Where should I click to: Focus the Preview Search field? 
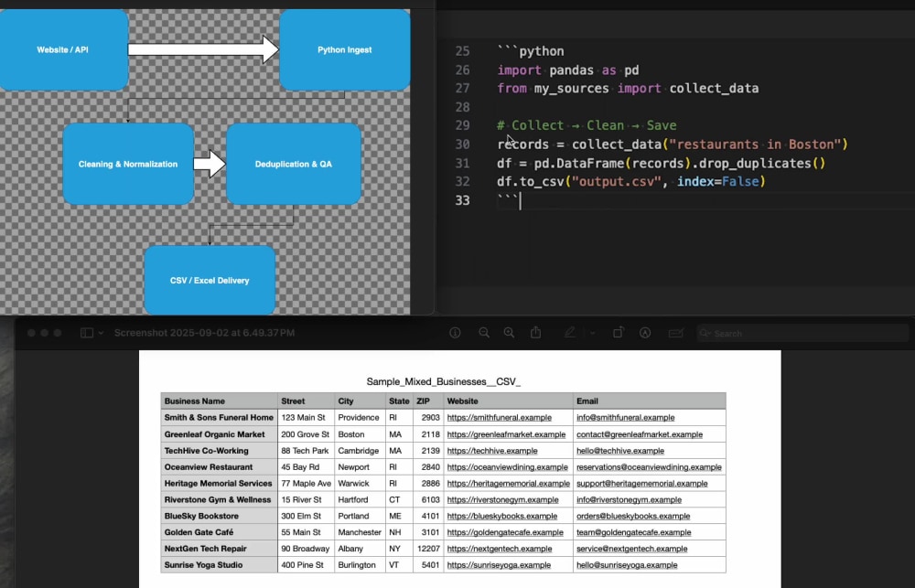click(802, 333)
